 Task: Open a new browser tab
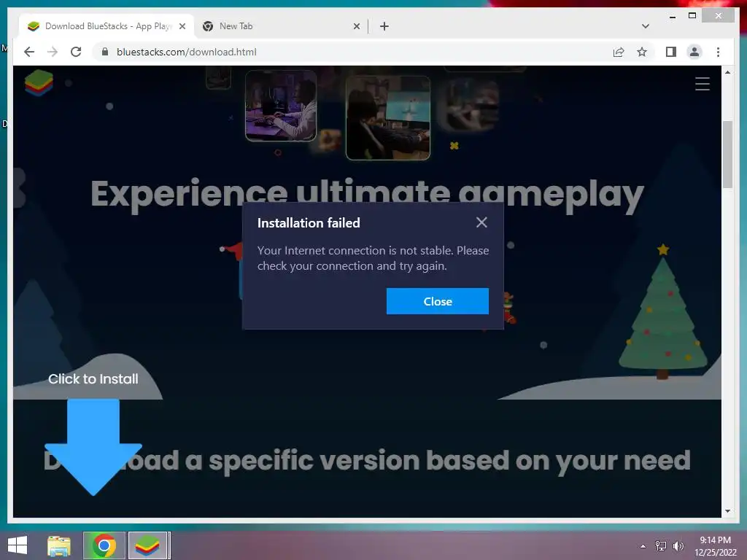click(x=384, y=26)
